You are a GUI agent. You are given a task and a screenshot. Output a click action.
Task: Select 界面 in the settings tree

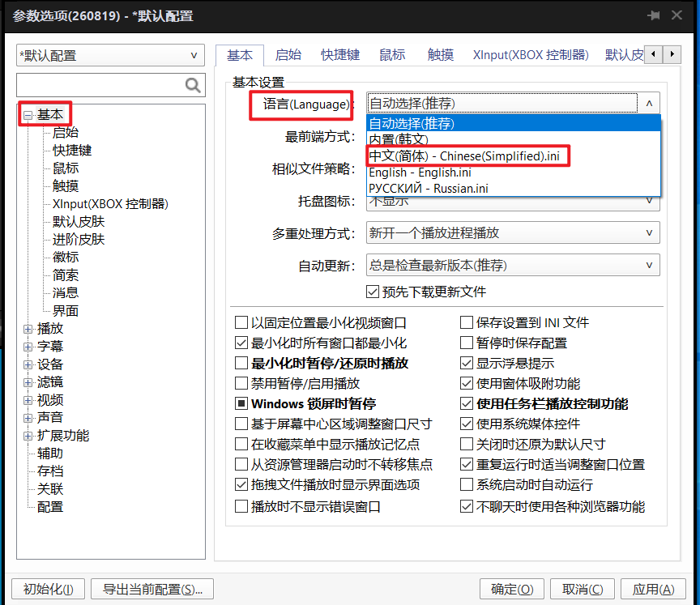pyautogui.click(x=65, y=311)
